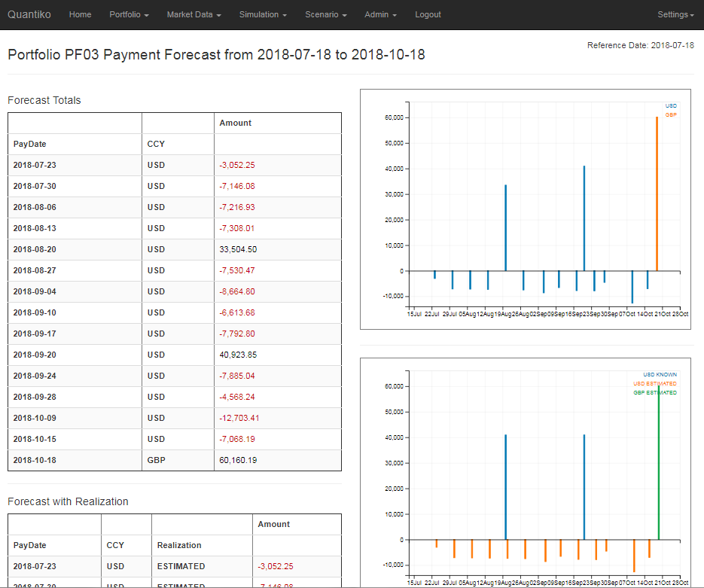Select amount -7,885.04
The image size is (704, 588).
click(x=237, y=376)
